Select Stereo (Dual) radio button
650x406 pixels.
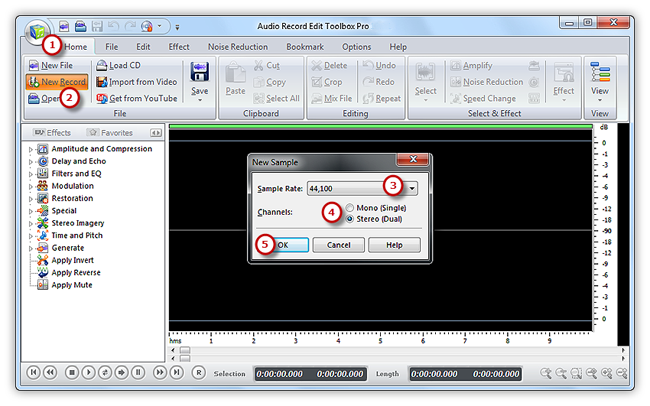[350, 219]
